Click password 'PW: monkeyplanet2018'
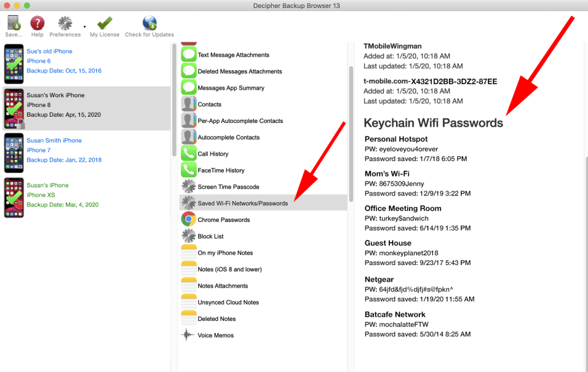The height and width of the screenshot is (372, 588). pyautogui.click(x=401, y=253)
